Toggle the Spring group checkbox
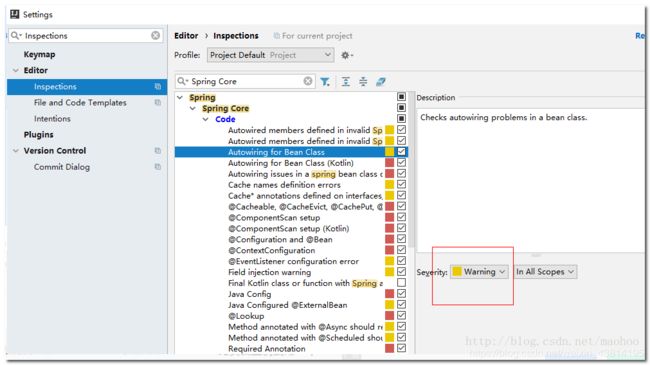 coord(401,97)
